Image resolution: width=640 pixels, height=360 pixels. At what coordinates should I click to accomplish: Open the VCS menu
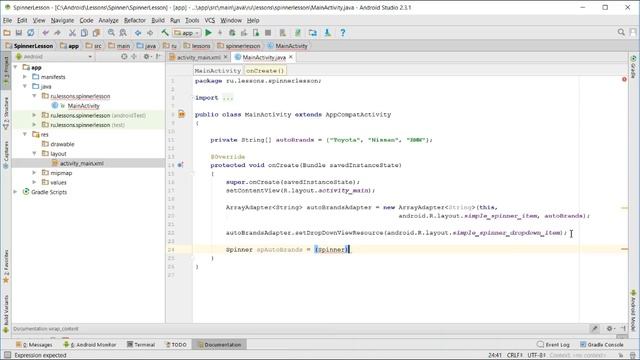210,20
